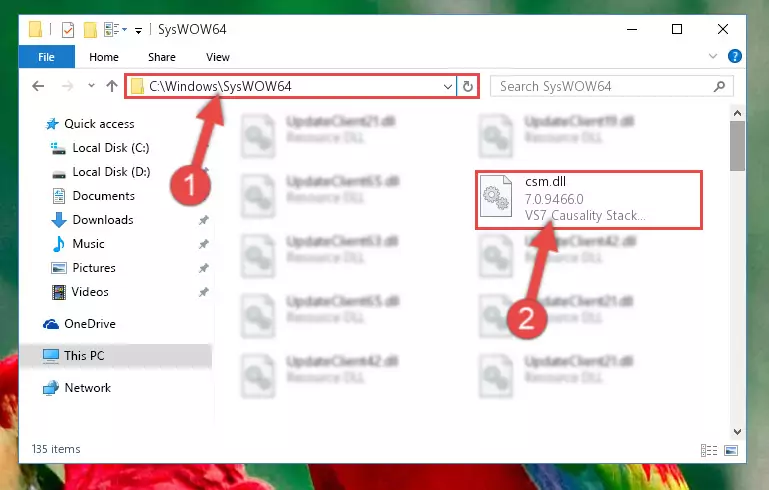
Task: Switch to Details view in the status bar
Action: (x=709, y=450)
